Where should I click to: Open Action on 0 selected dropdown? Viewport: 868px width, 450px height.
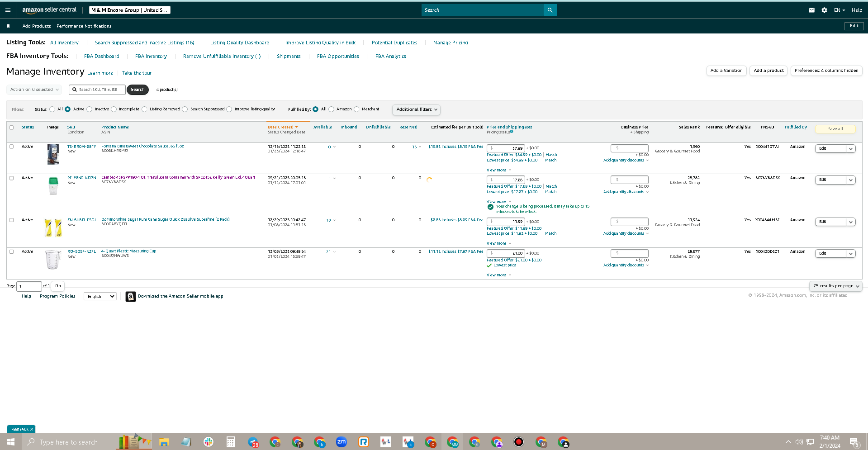[x=34, y=90]
